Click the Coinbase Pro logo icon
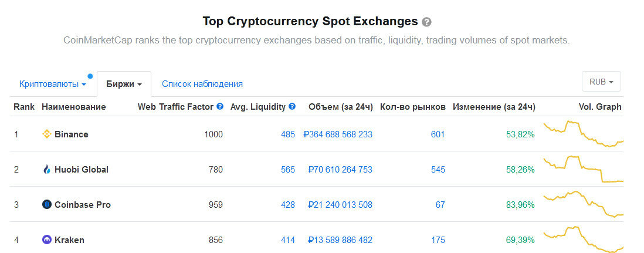 pyautogui.click(x=47, y=204)
